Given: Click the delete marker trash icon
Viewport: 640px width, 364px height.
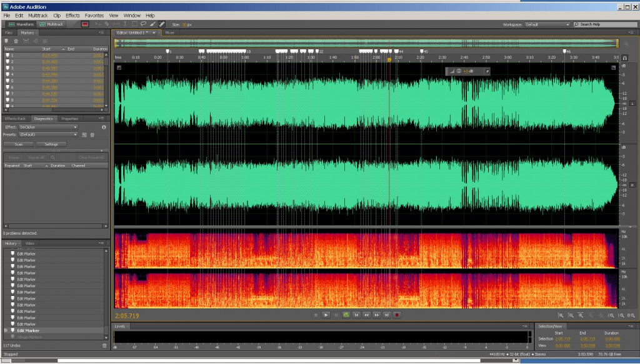Looking at the screenshot, I should (16, 41).
